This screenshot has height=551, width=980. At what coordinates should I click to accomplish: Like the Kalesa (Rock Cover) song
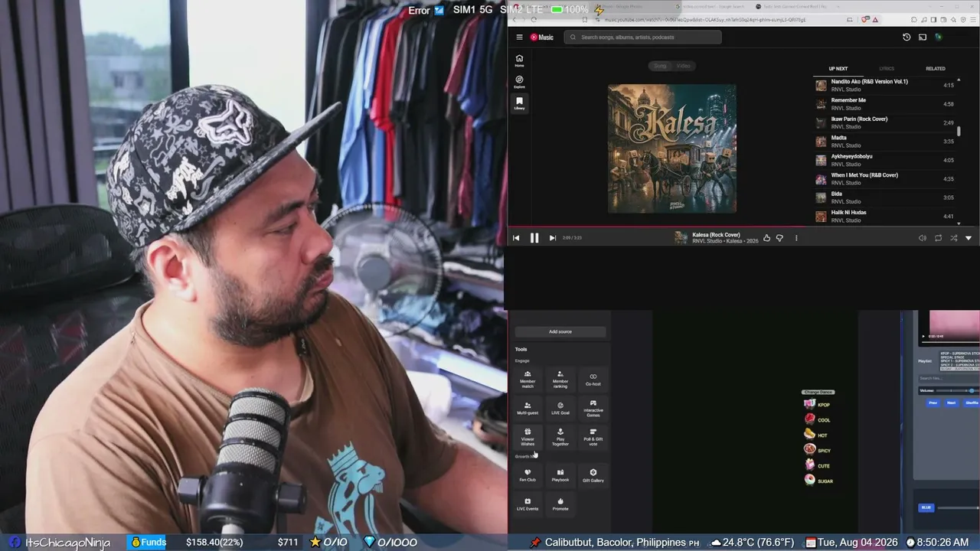pyautogui.click(x=766, y=238)
